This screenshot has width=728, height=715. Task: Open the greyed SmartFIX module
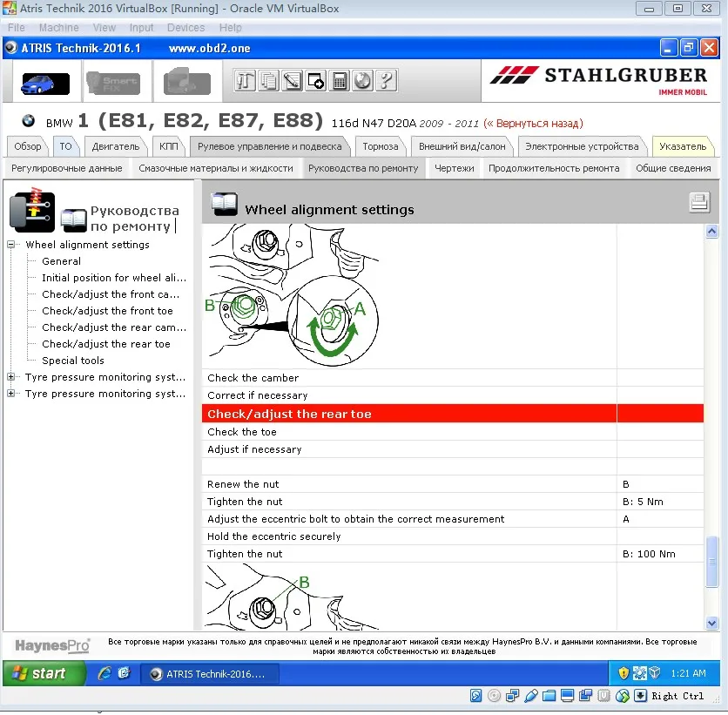113,83
